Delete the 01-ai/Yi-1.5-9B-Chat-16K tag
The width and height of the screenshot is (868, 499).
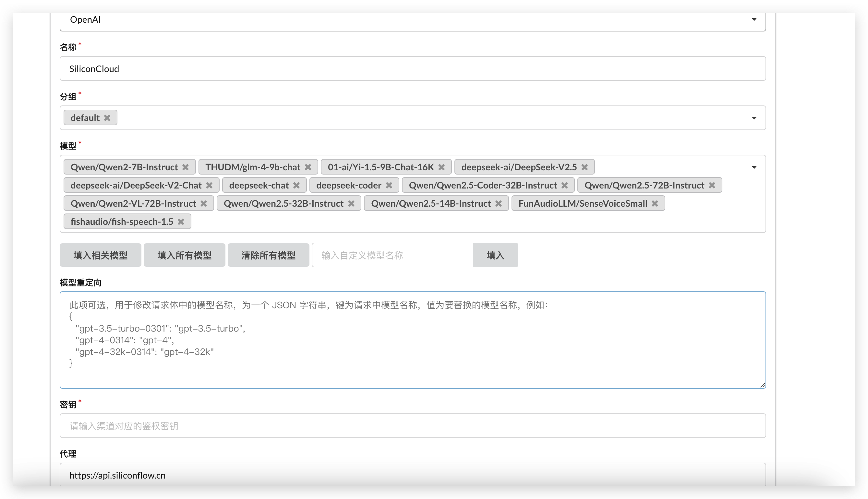(441, 167)
